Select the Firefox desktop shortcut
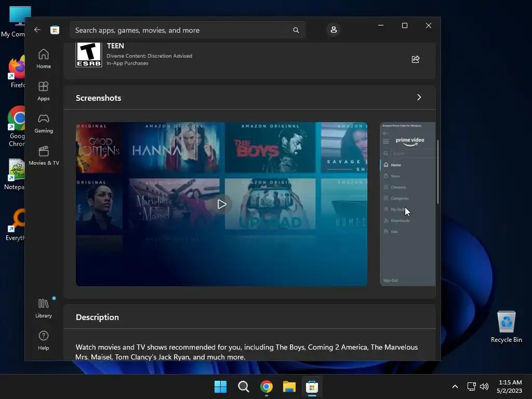This screenshot has height=399, width=532. tap(15, 72)
